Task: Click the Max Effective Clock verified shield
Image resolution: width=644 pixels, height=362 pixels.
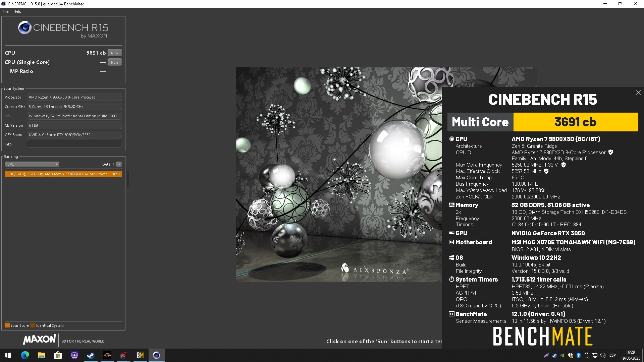Action: pos(546,171)
